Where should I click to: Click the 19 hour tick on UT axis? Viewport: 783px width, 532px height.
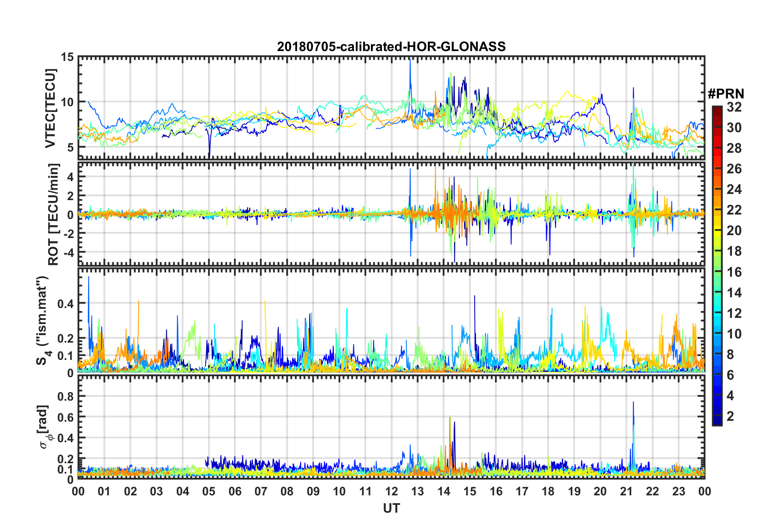click(574, 491)
